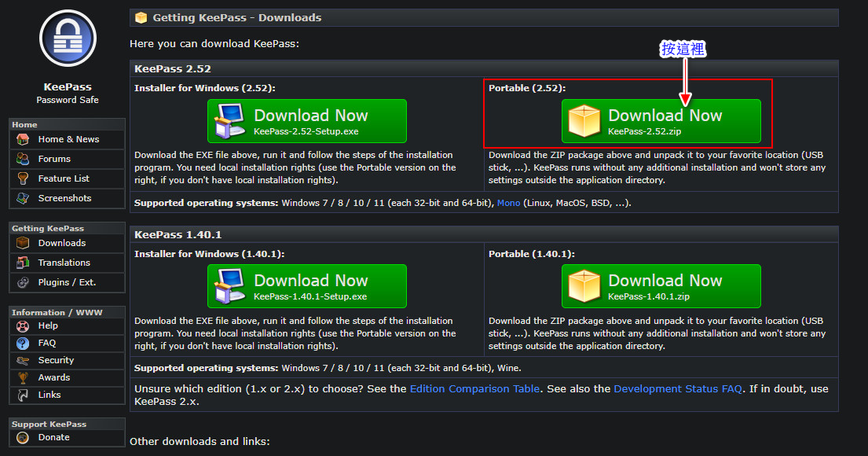
Task: Download the portable KeePass-1.40.1.zip
Action: (x=661, y=286)
